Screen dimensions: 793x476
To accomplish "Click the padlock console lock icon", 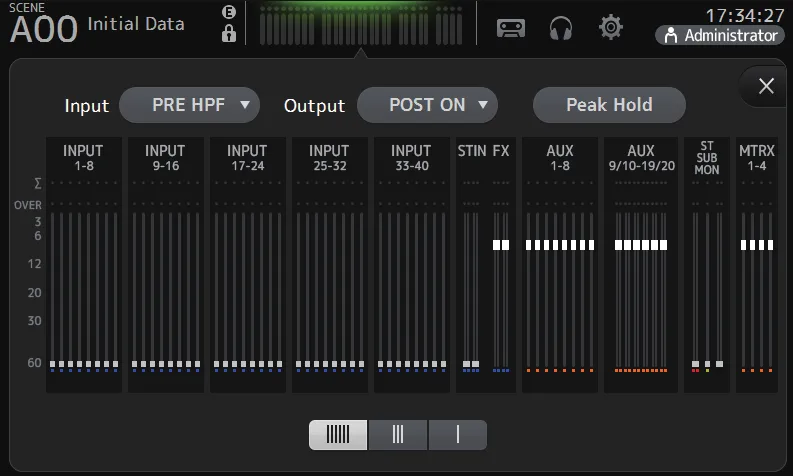I will pos(229,34).
